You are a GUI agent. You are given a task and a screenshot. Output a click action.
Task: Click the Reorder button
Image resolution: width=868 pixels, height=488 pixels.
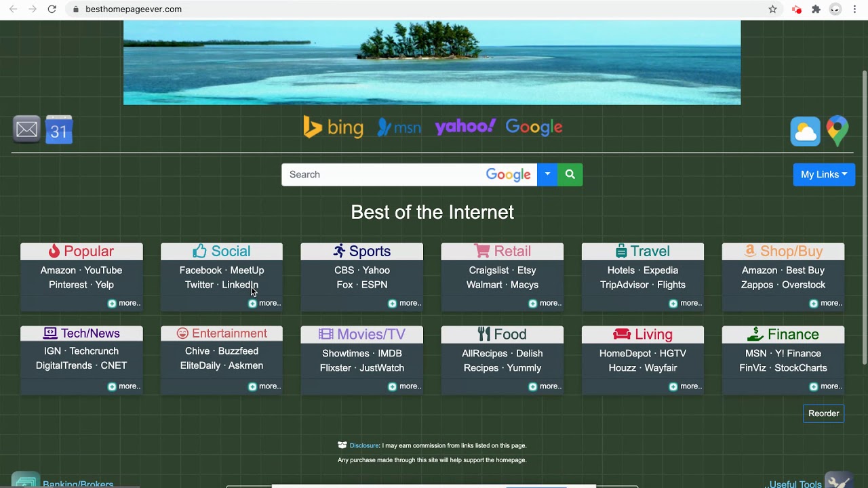(x=823, y=413)
